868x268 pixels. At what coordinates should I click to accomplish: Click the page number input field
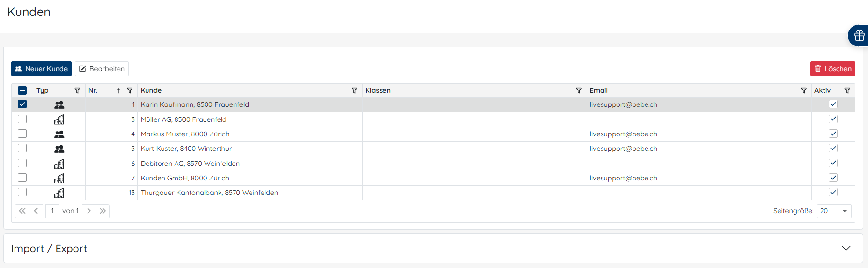click(x=52, y=211)
